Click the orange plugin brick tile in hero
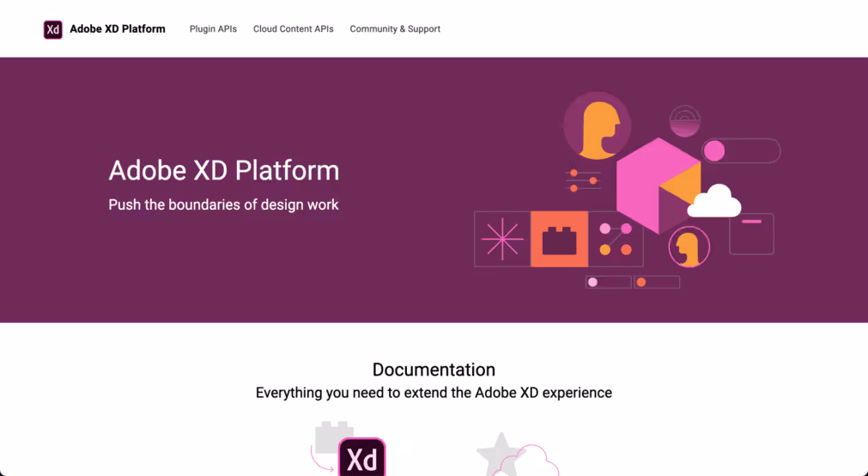Screen dimensions: 868x476 559,239
